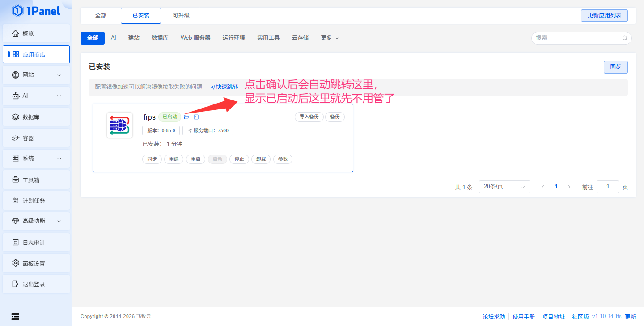Viewport: 644px width, 326px height.
Task: Click the 更新应用列表 button
Action: pyautogui.click(x=604, y=16)
